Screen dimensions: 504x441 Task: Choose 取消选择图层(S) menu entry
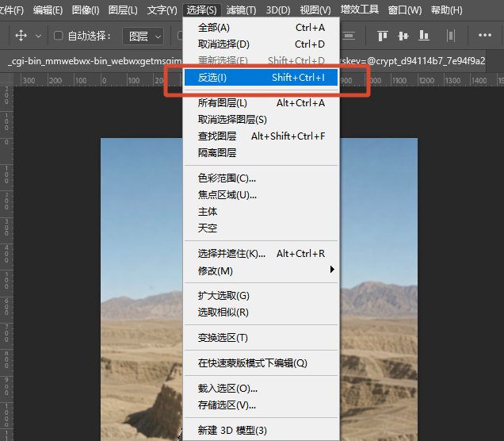261,120
